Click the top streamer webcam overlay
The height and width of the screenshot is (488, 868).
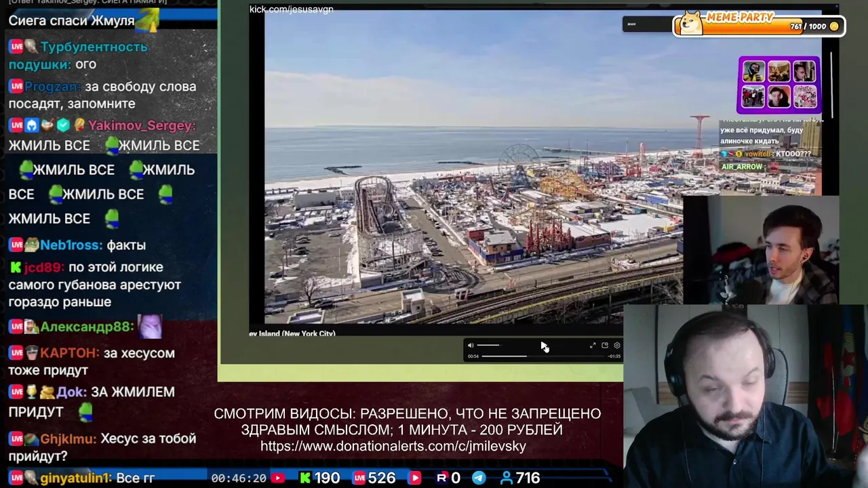click(x=761, y=249)
